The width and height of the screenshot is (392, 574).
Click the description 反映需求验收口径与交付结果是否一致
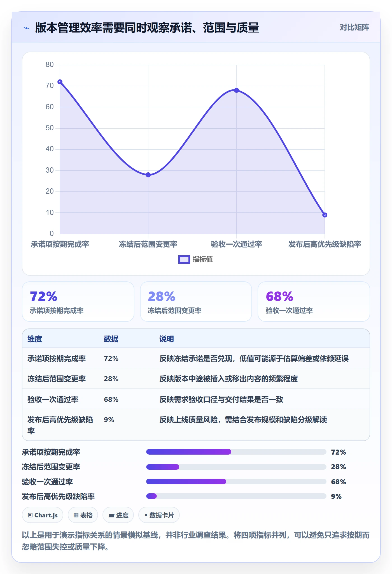tap(221, 399)
